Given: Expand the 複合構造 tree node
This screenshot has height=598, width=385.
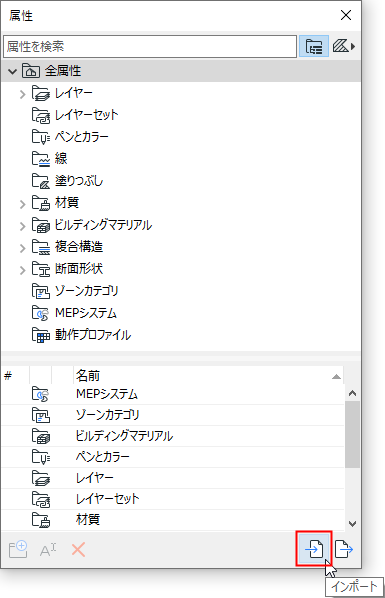Looking at the screenshot, I should point(23,248).
